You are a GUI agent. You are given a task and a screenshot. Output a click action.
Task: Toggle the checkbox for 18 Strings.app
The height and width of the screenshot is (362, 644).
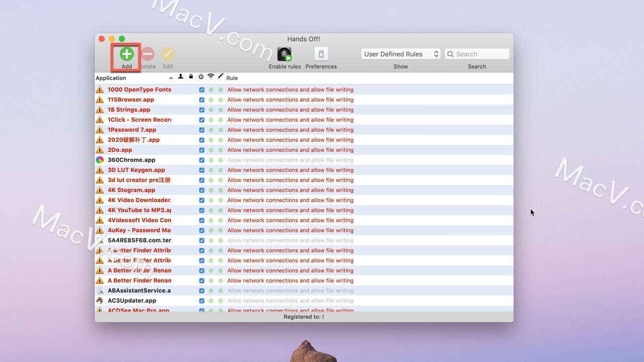202,110
